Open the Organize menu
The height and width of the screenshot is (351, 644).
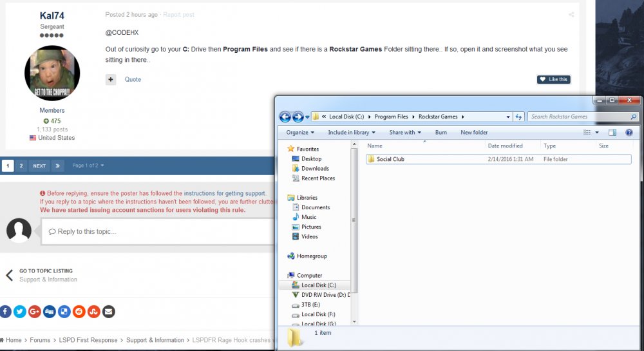[300, 132]
